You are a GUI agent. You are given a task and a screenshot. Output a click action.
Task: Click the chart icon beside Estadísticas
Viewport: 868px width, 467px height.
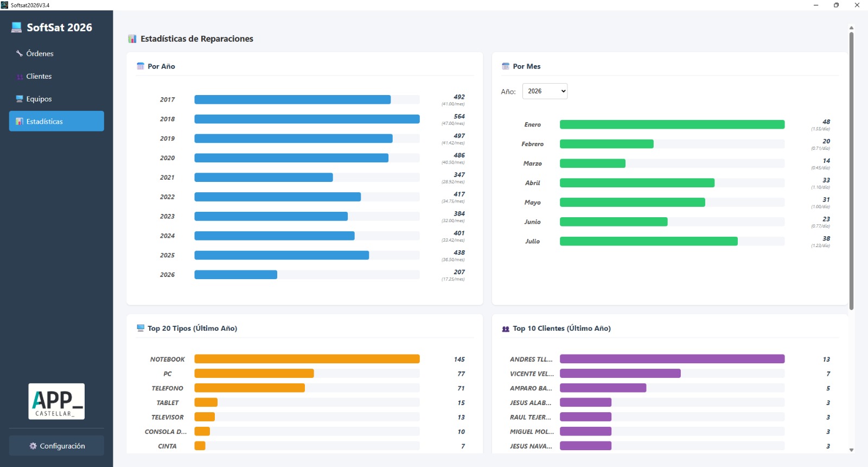pos(20,122)
